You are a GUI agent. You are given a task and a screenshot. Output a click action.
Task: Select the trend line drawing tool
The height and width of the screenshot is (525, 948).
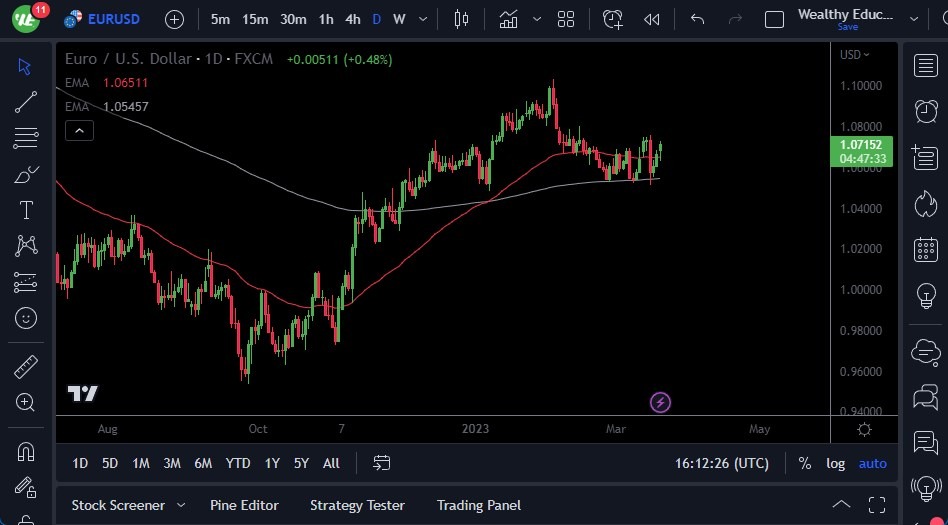26,101
